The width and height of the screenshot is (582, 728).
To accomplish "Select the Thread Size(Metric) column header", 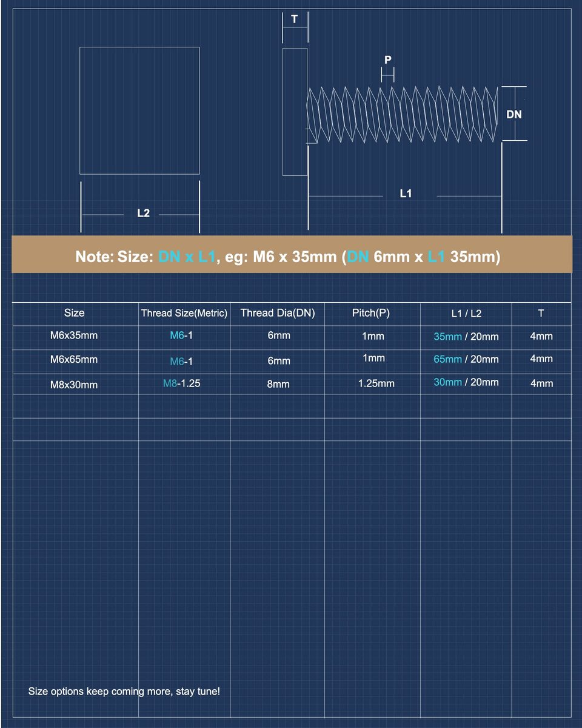I will (x=184, y=313).
